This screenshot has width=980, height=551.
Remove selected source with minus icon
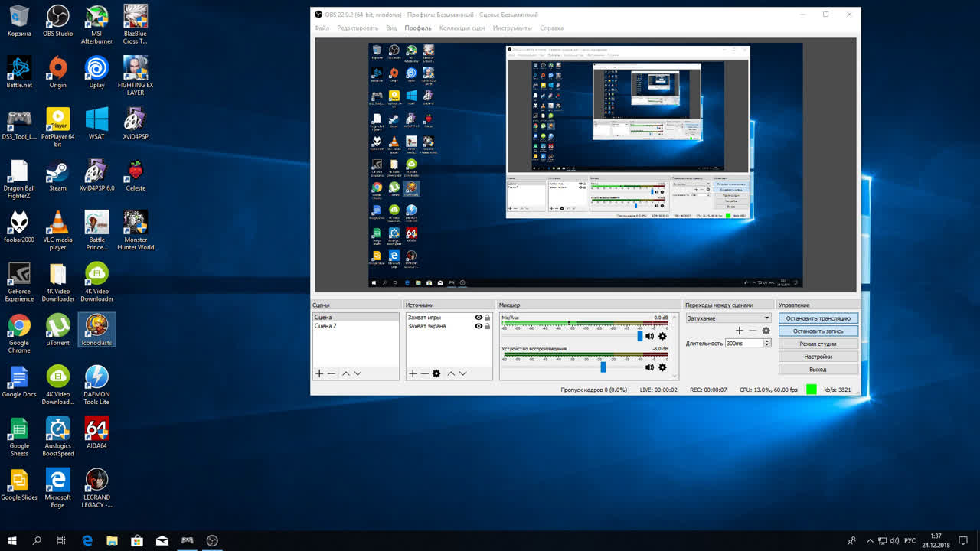(424, 373)
